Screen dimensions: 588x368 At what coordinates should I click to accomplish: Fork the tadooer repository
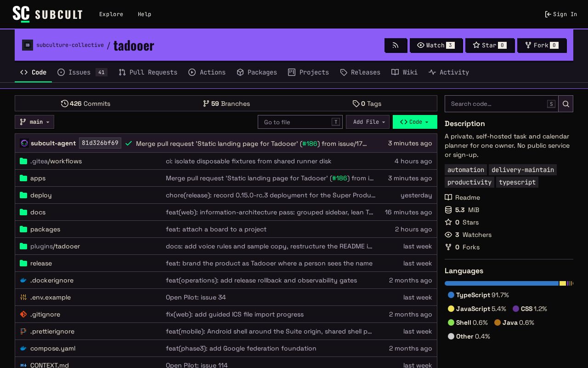542,45
